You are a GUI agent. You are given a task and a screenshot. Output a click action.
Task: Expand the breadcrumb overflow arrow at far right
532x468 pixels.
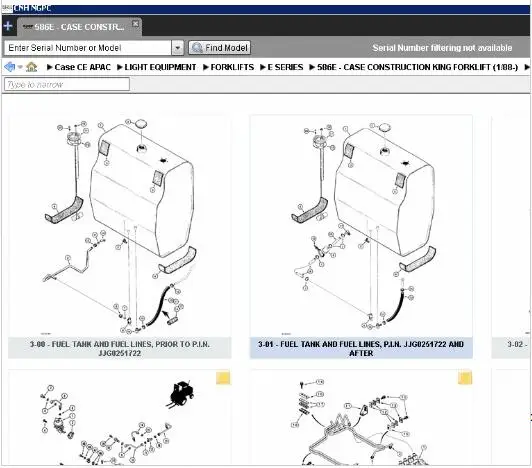click(x=527, y=67)
